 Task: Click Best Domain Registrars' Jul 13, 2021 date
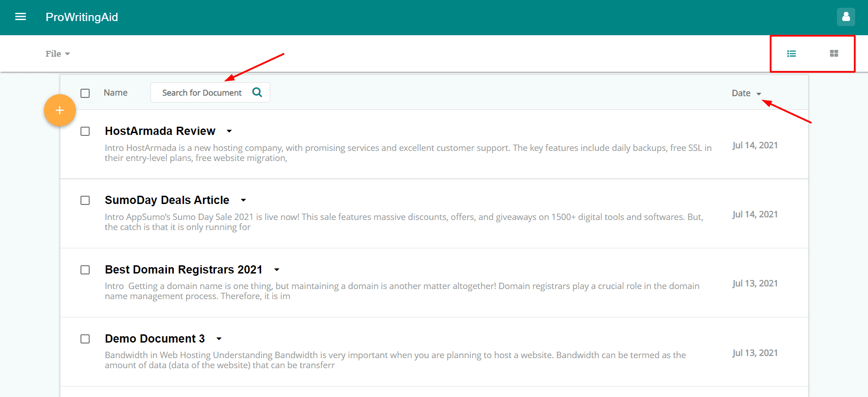(755, 284)
